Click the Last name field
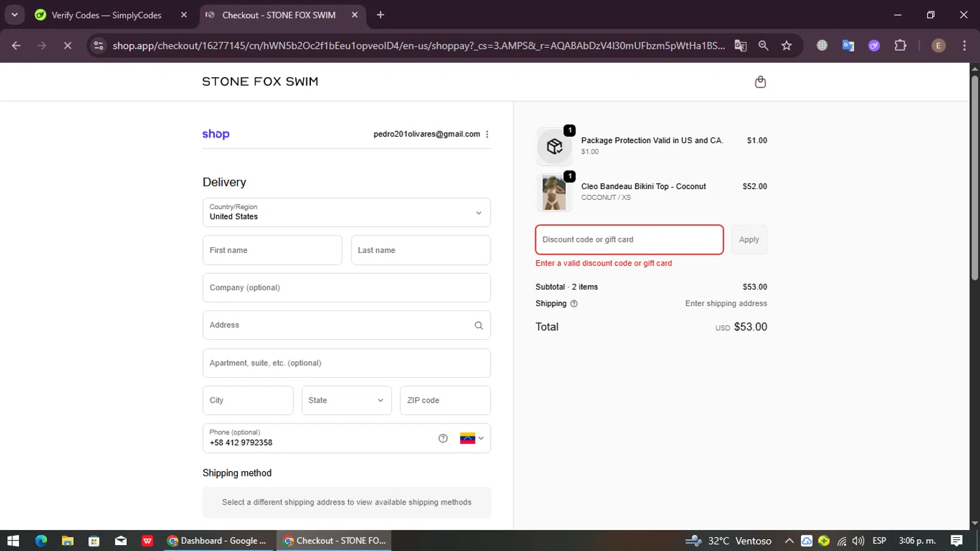Viewport: 980px width, 551px height. (x=421, y=250)
